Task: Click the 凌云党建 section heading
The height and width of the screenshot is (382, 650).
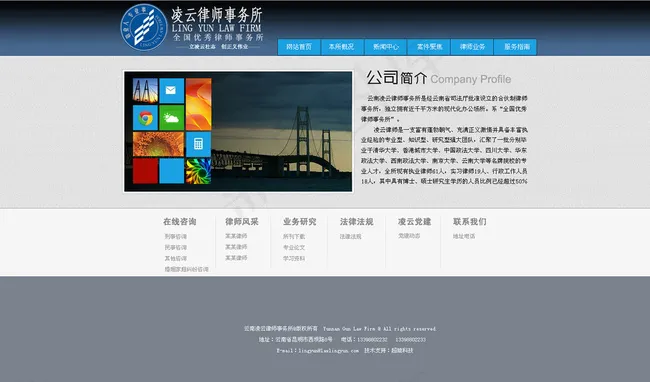Action: tap(414, 222)
